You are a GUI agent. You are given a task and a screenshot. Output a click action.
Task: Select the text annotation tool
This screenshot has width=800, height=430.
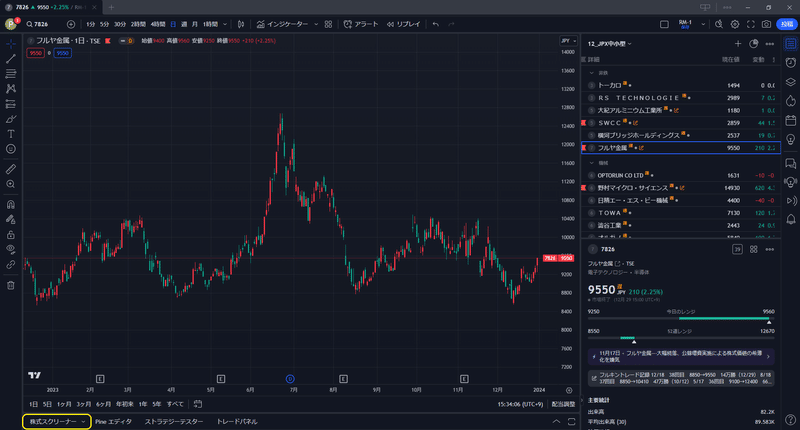tap(11, 134)
